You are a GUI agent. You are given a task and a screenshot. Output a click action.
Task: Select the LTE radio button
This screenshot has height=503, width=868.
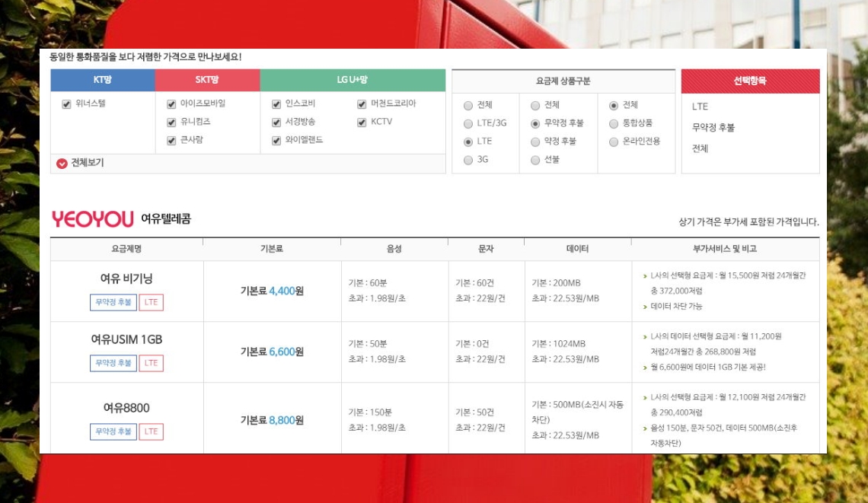(468, 142)
